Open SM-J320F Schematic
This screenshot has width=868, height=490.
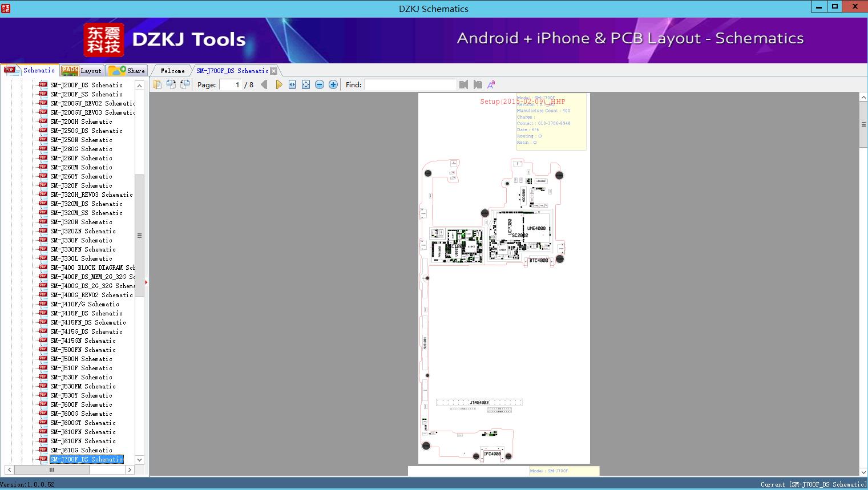coord(81,185)
